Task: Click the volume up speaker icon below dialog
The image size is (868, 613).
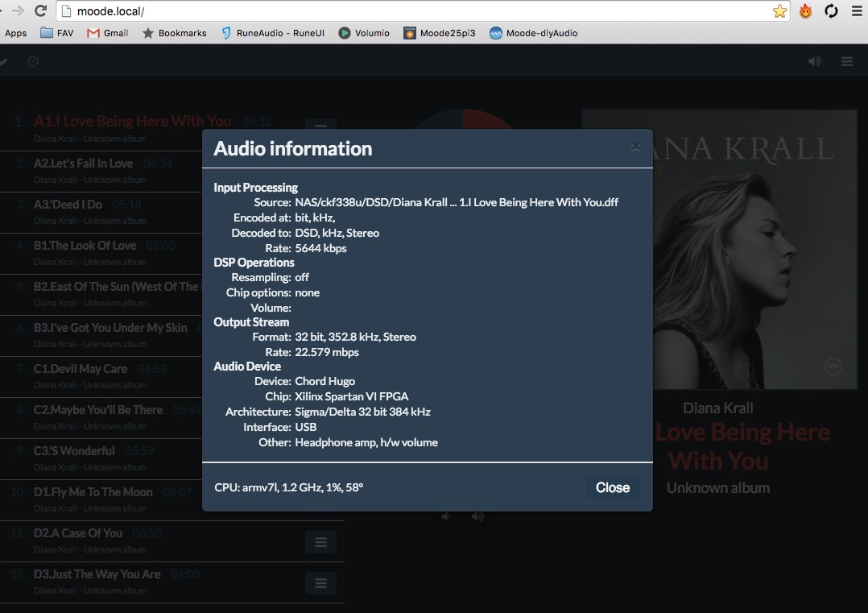Action: click(477, 516)
